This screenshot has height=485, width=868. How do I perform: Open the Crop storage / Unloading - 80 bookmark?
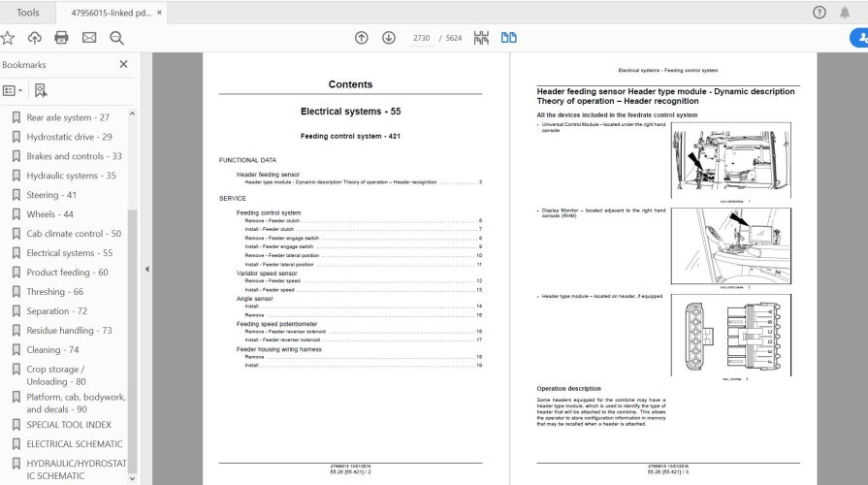coord(56,375)
